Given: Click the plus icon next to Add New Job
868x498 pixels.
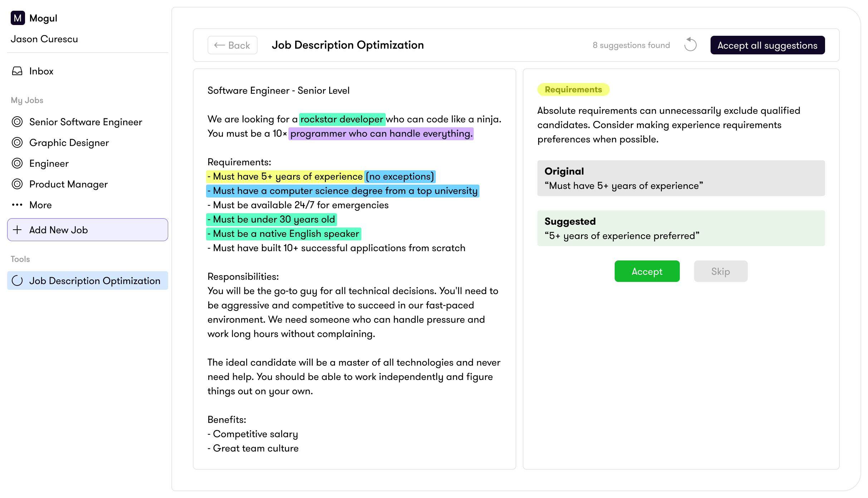Looking at the screenshot, I should click(17, 230).
